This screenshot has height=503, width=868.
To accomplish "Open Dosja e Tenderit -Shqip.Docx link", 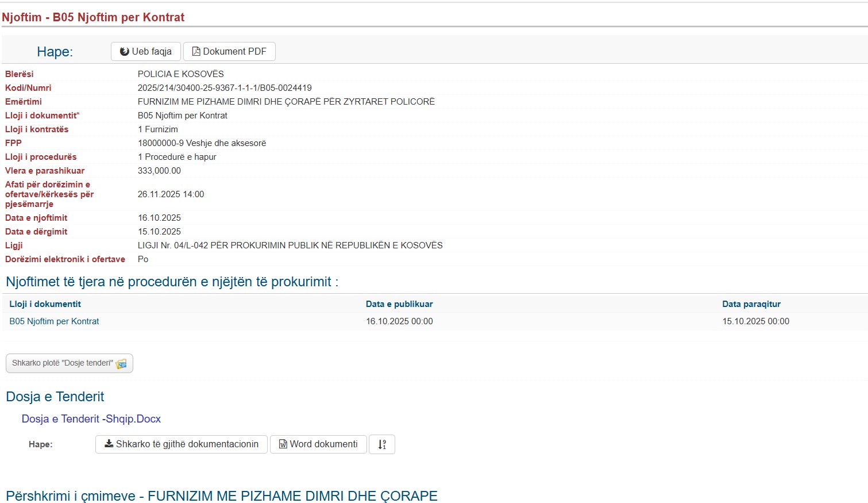I will click(91, 419).
